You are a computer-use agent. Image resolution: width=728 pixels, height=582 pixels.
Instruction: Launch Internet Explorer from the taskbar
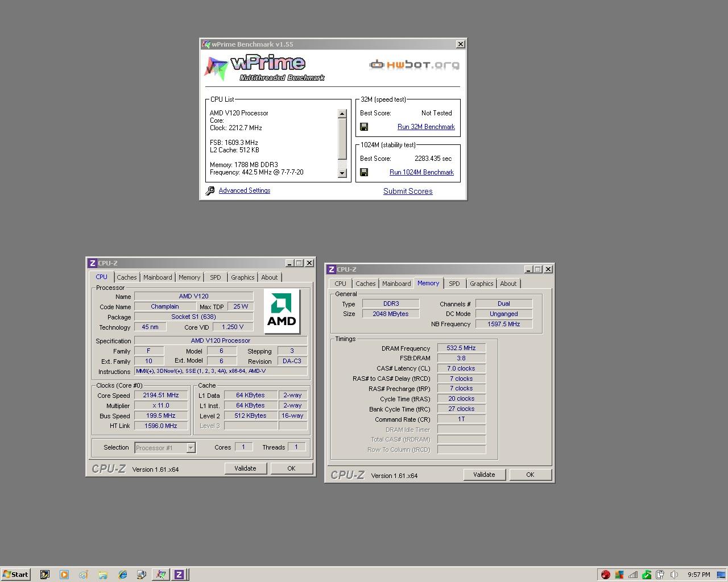(x=122, y=575)
